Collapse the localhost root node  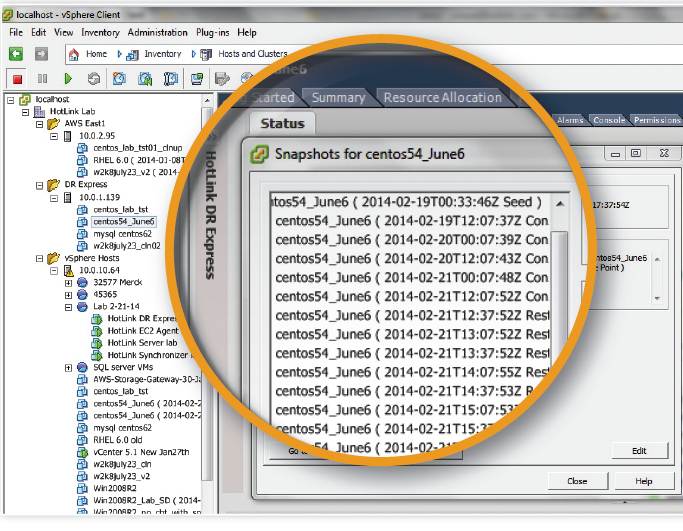pos(11,100)
